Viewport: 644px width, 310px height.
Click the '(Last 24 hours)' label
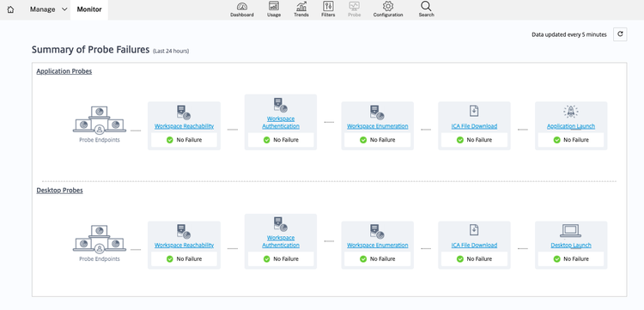pos(171,52)
